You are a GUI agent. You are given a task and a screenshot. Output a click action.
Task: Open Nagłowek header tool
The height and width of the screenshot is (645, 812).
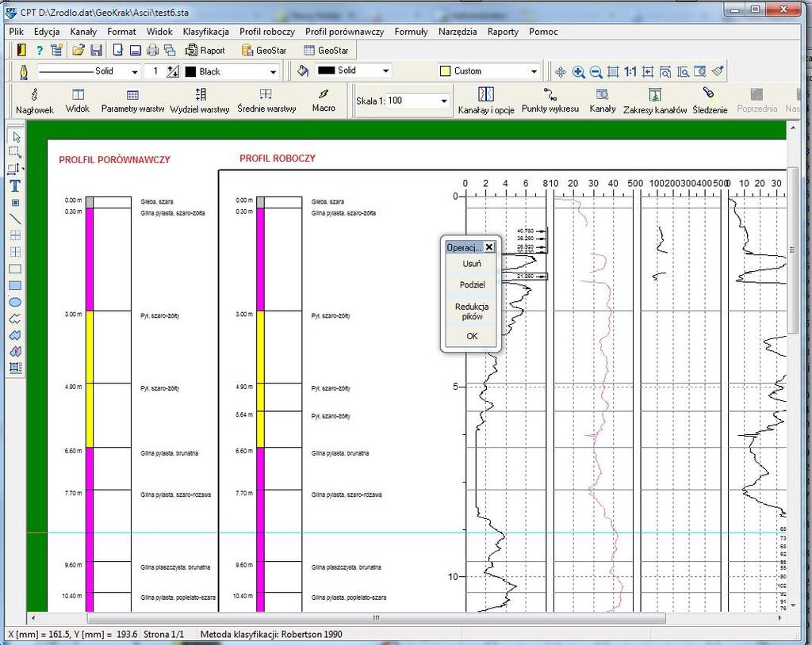coord(35,101)
